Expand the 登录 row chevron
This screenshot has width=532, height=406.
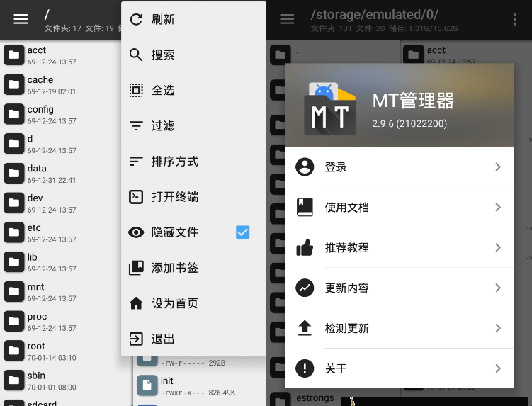pos(498,167)
